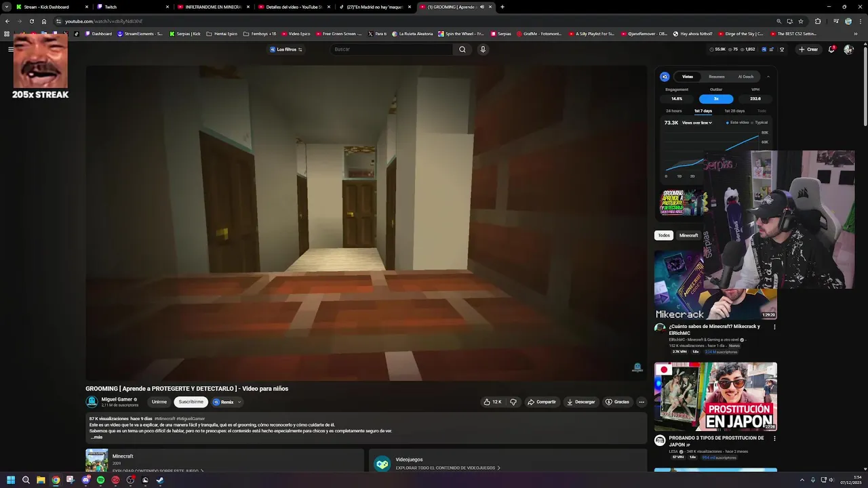
Task: Expand Explorar todo el contenido de videojuegos
Action: (448, 468)
